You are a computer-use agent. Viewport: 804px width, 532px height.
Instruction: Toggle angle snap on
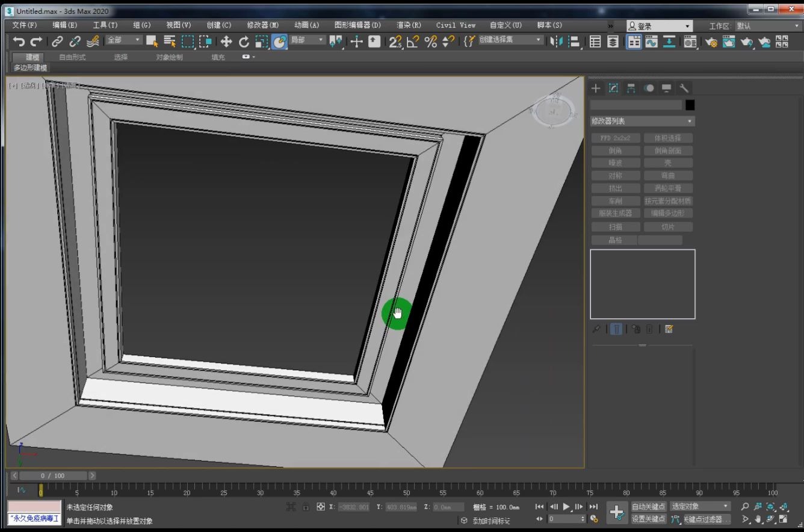(413, 42)
